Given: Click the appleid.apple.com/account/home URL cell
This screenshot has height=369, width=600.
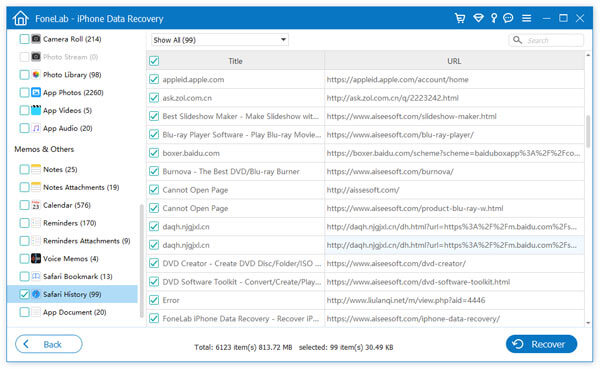Looking at the screenshot, I should point(454,79).
